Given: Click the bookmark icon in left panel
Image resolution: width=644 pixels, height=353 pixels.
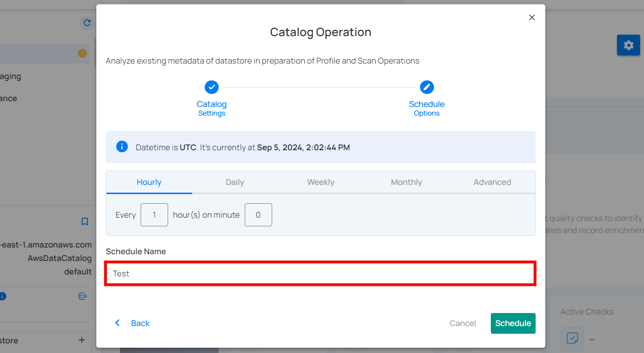Looking at the screenshot, I should click(85, 222).
